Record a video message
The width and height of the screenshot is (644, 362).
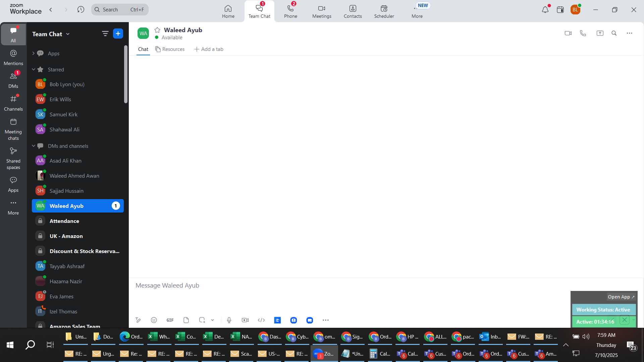pos(245,320)
